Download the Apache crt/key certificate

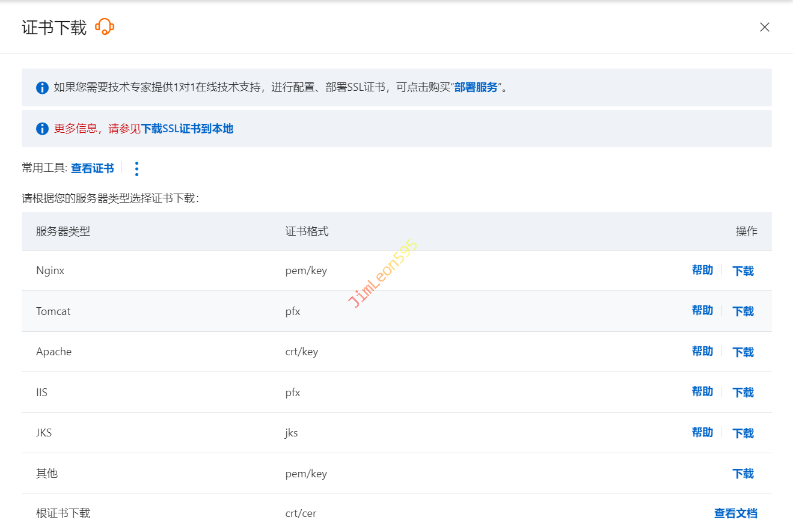click(x=742, y=352)
